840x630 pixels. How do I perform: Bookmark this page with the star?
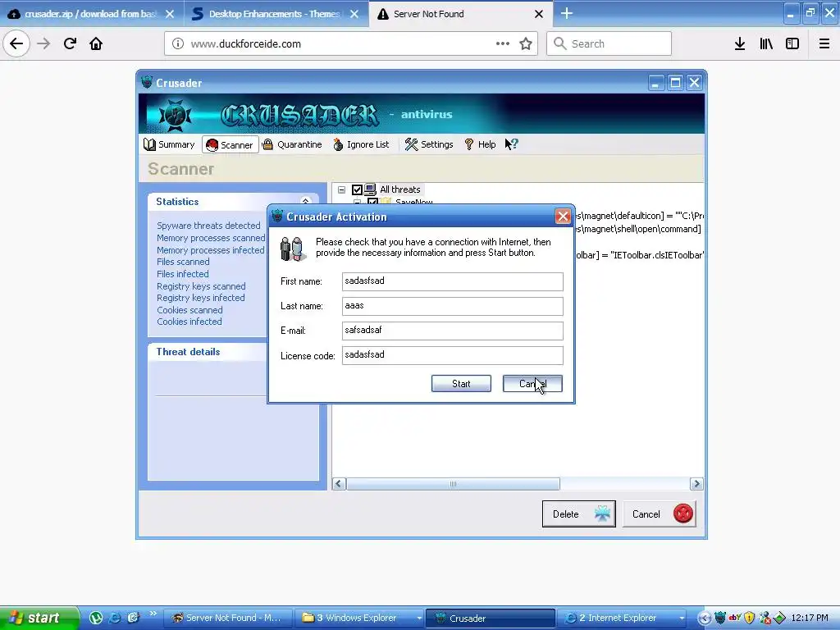(x=526, y=44)
